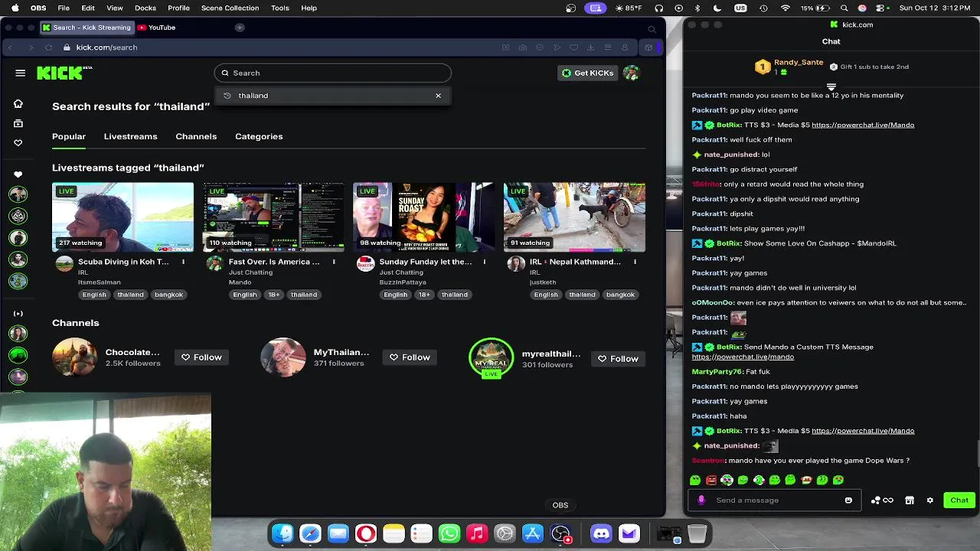
Task: Follow the MyThailan... channel
Action: point(410,357)
